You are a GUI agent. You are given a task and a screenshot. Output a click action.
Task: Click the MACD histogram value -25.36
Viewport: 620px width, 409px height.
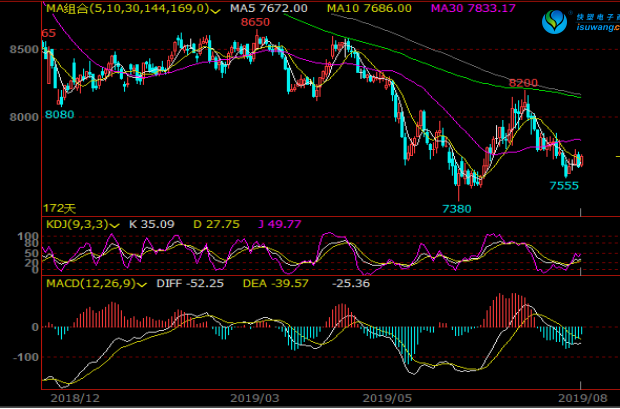[x=351, y=283]
